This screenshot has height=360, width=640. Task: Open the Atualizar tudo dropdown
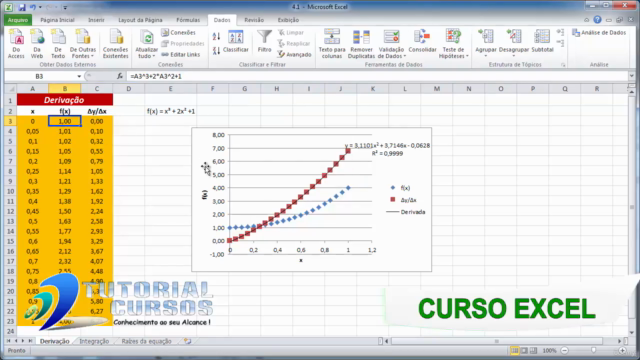[x=147, y=44]
